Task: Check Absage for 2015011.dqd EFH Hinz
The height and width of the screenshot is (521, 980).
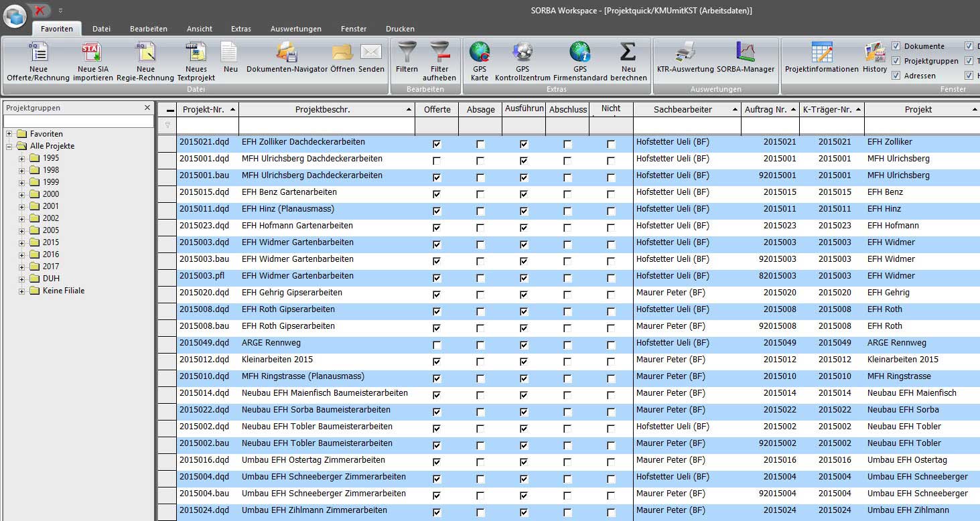Action: (x=480, y=211)
